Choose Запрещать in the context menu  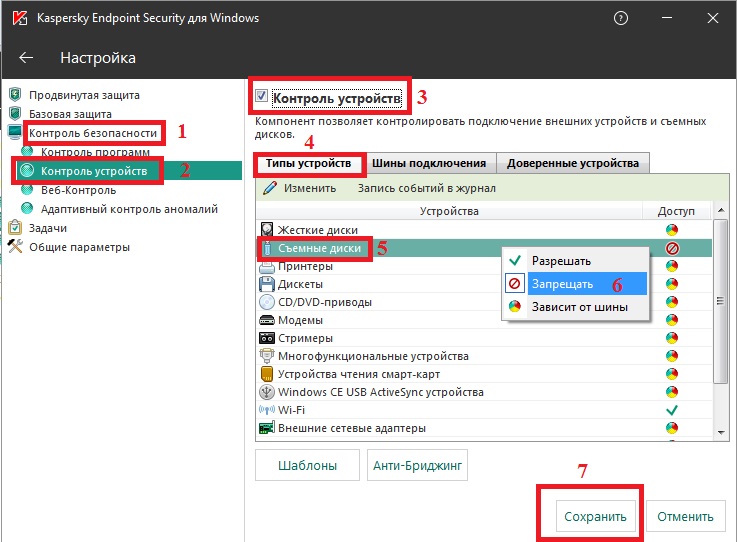(576, 284)
